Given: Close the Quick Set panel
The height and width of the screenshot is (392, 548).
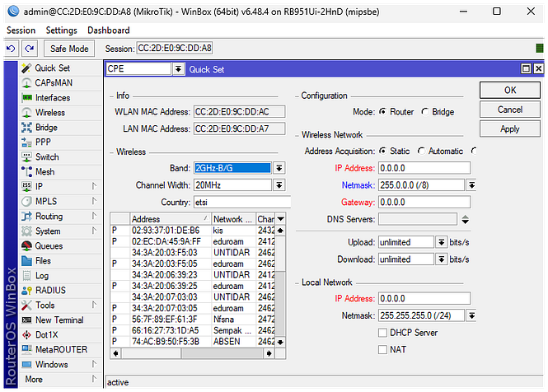Looking at the screenshot, I should pyautogui.click(x=539, y=69).
